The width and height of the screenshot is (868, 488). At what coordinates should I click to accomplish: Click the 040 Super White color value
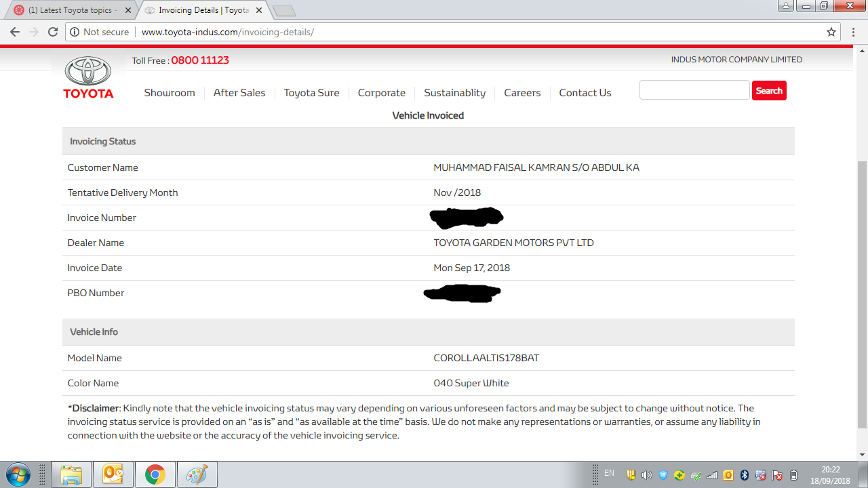coord(471,383)
